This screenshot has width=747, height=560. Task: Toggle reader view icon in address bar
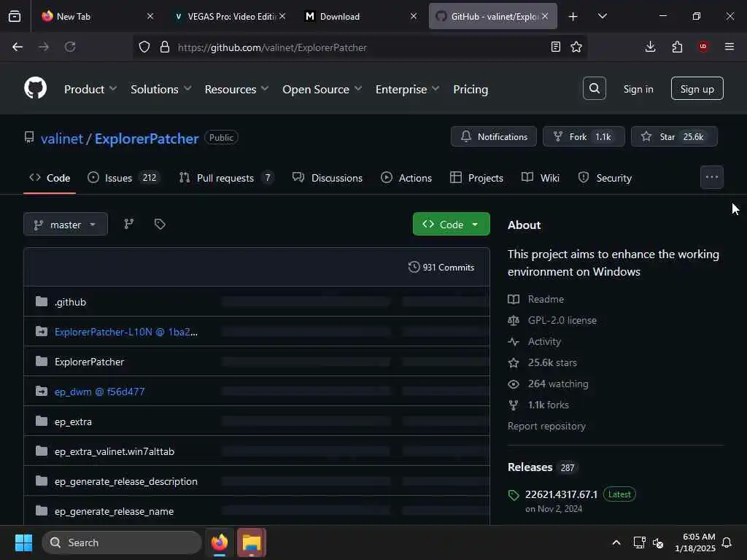[x=555, y=47]
